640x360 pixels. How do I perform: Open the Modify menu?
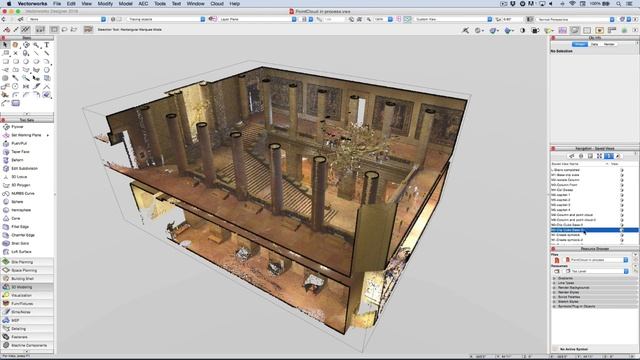105,4
